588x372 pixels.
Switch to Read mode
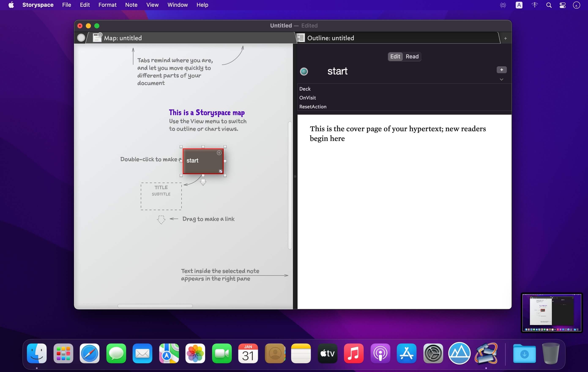[x=412, y=56]
